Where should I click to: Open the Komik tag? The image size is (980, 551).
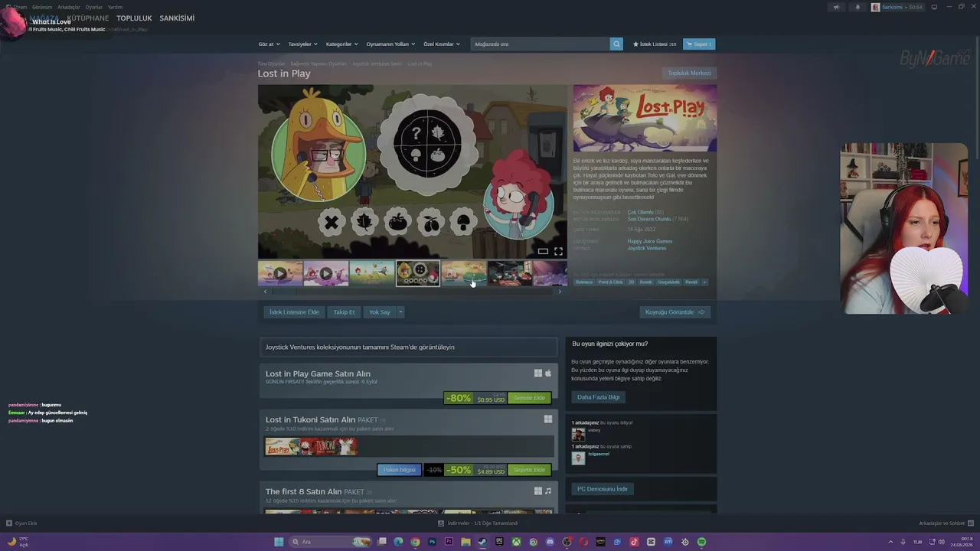646,282
